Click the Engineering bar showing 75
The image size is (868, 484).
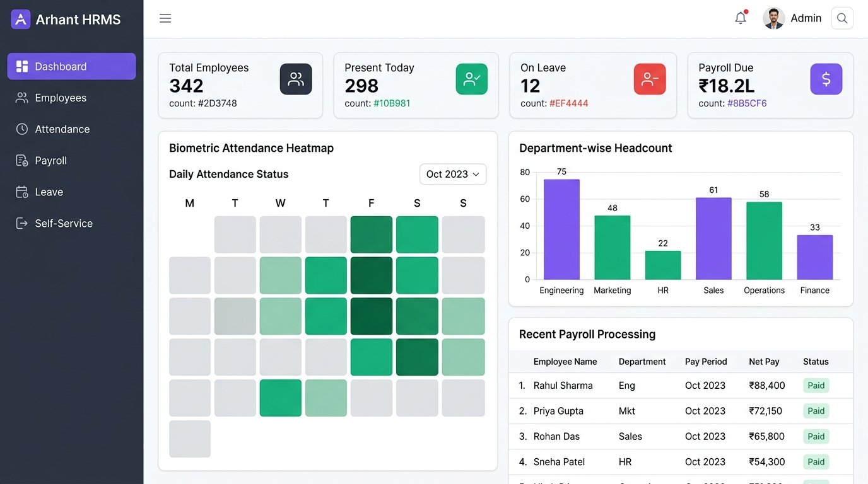[561, 229]
